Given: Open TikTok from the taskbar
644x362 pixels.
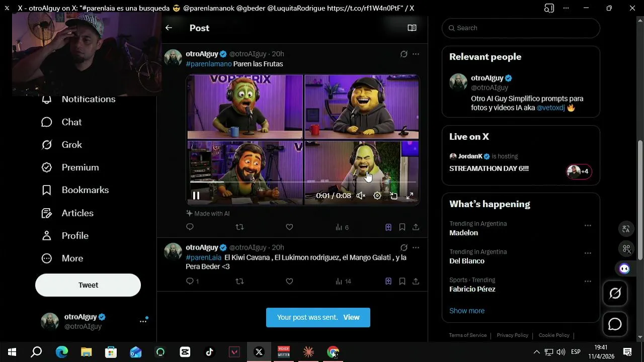Looking at the screenshot, I should [x=209, y=352].
